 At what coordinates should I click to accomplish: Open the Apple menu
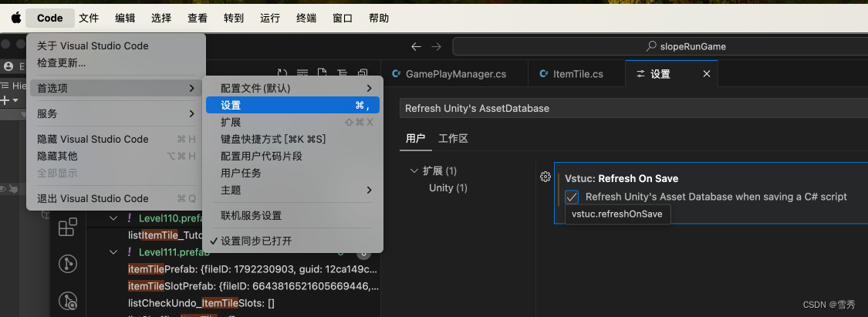click(x=16, y=19)
